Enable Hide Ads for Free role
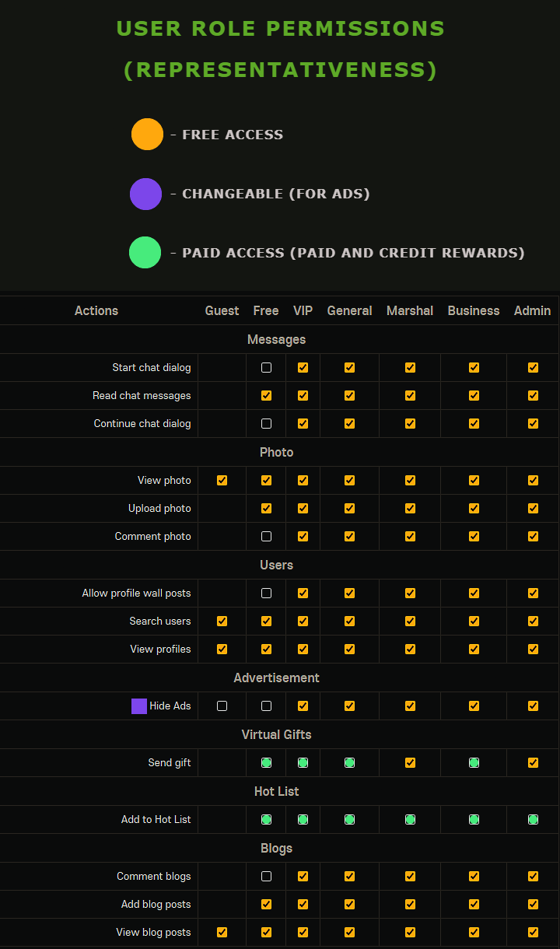This screenshot has height=949, width=560. [x=266, y=706]
